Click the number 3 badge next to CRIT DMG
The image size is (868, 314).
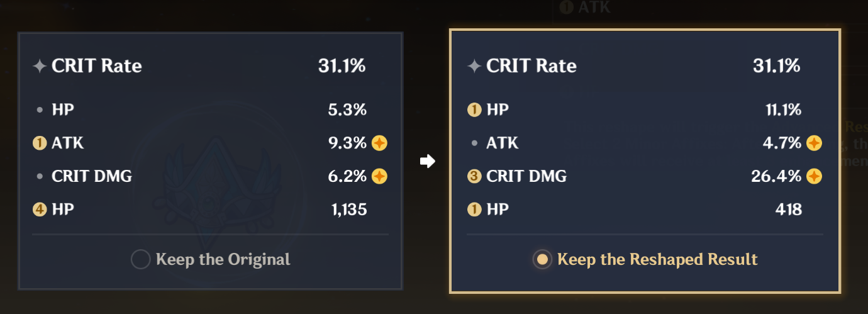point(474,176)
